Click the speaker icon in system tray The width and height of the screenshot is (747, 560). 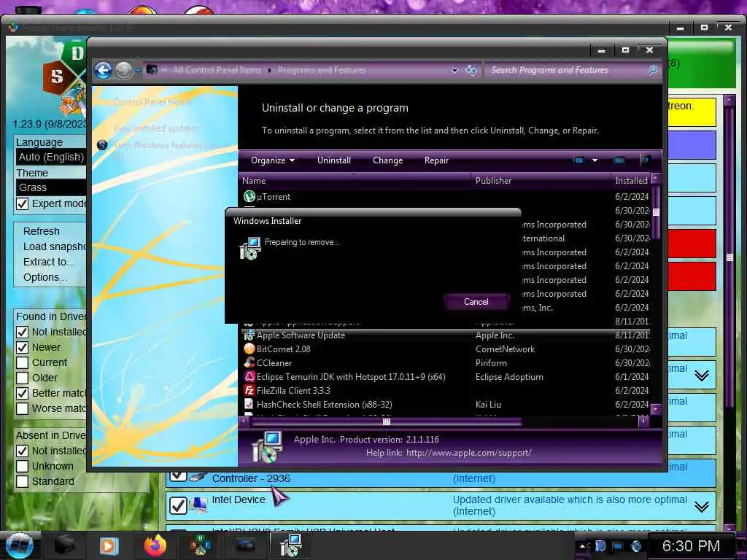(635, 545)
